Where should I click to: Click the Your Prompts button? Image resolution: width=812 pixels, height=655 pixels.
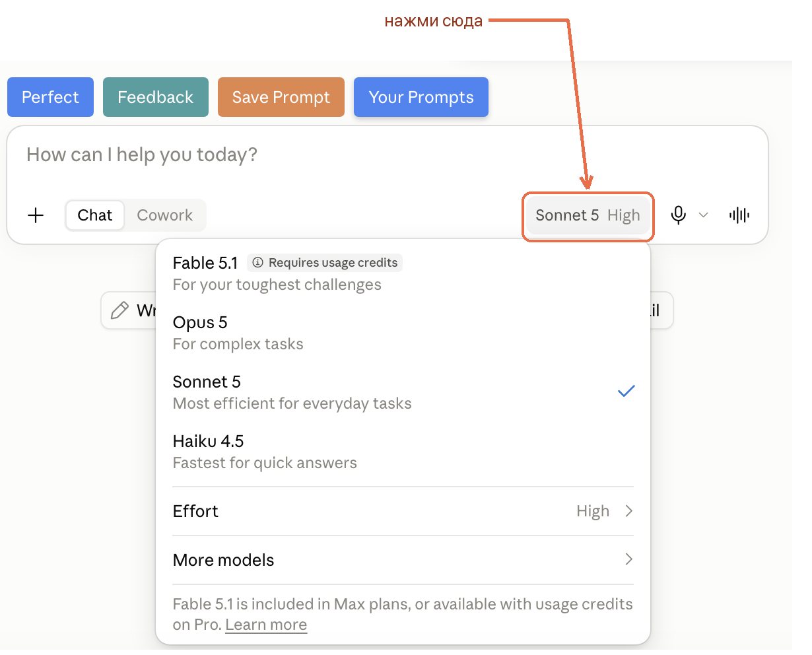421,97
